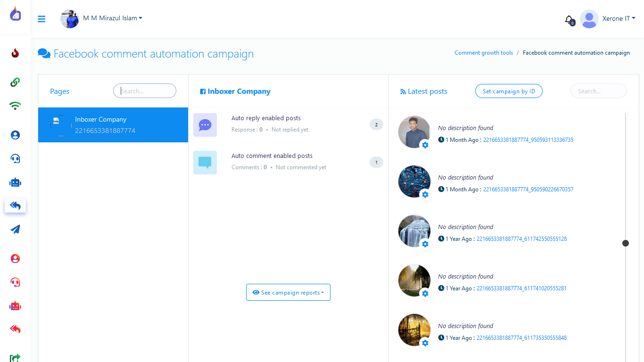The height and width of the screenshot is (362, 644).
Task: Open gear settings on first latest post
Action: (425, 145)
